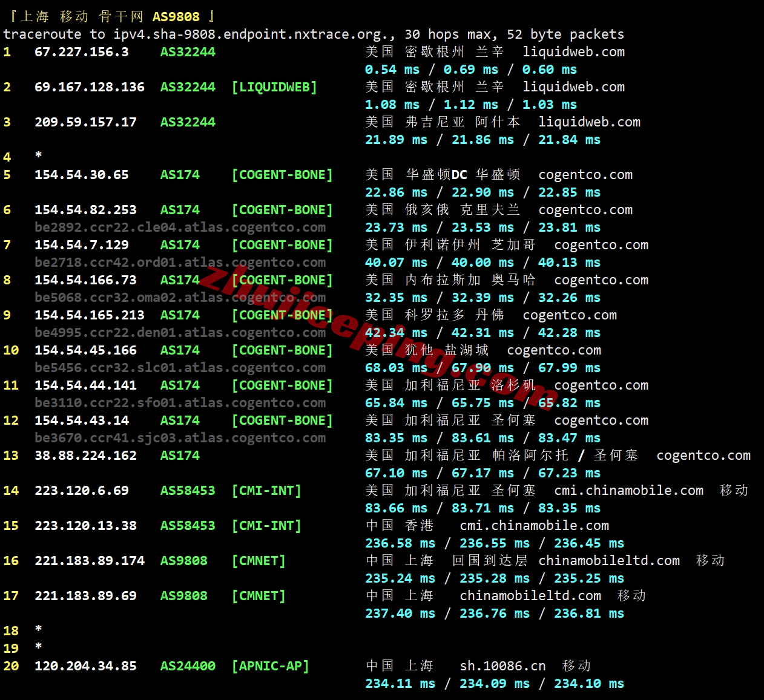The height and width of the screenshot is (700, 764).
Task: Select latency 237.40 ms on hop 17
Action: point(400,613)
